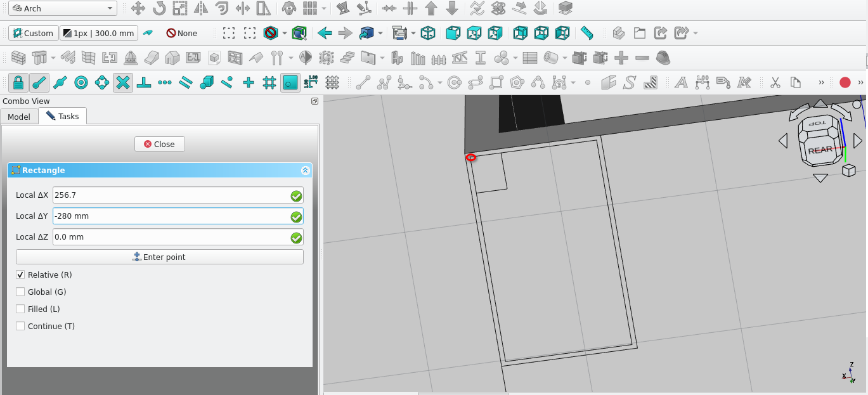Uncheck the Relative (R) checkbox
The height and width of the screenshot is (395, 868).
point(20,275)
